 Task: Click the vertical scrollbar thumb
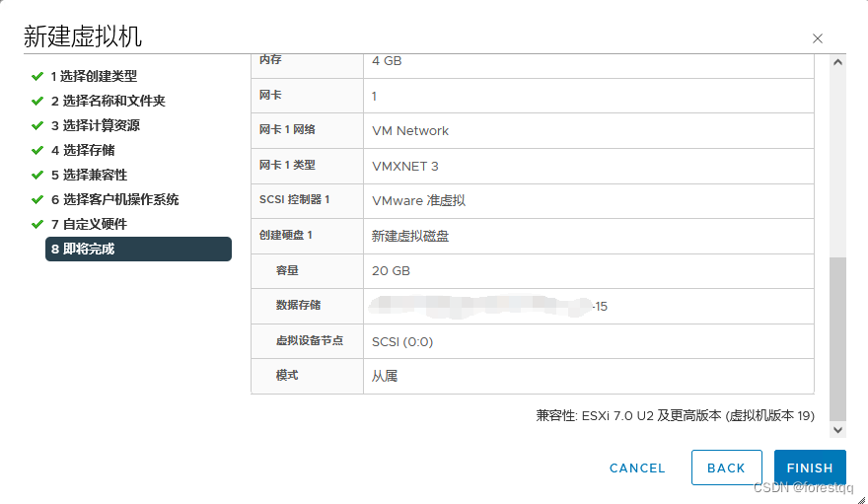[x=837, y=338]
